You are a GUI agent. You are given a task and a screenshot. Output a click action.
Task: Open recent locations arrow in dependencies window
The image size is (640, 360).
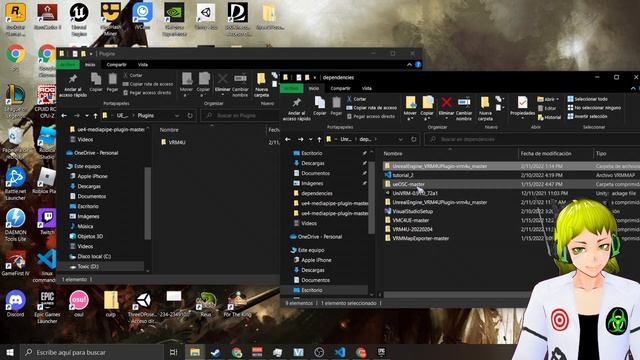coord(311,139)
